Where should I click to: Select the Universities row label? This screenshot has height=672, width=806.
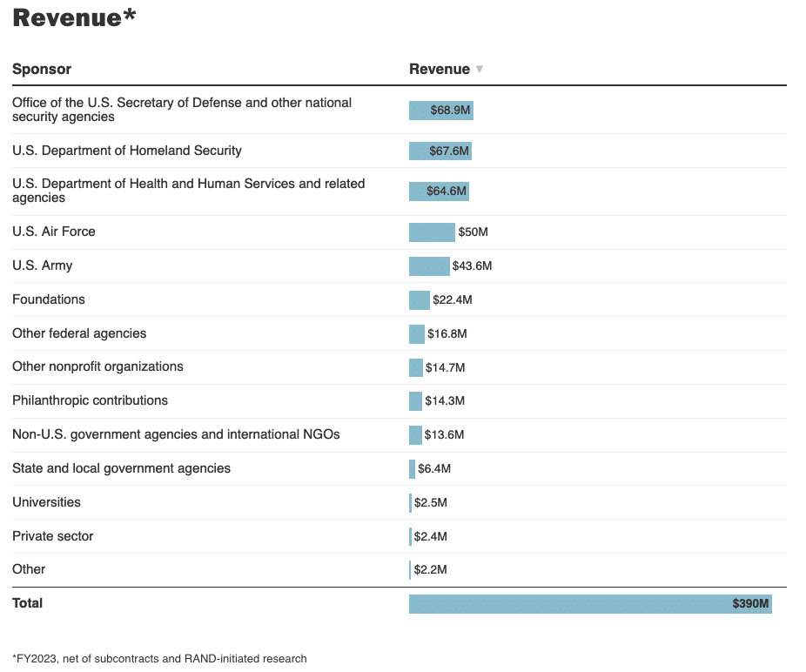click(46, 502)
